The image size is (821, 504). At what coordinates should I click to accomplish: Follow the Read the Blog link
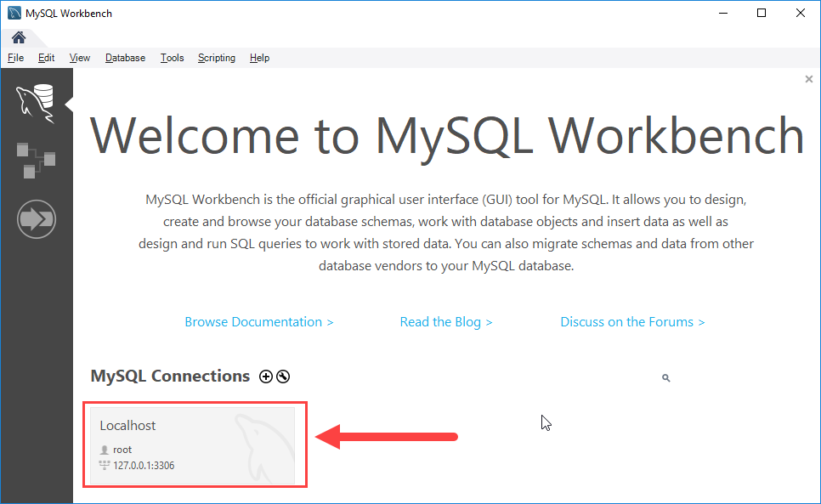coord(446,321)
